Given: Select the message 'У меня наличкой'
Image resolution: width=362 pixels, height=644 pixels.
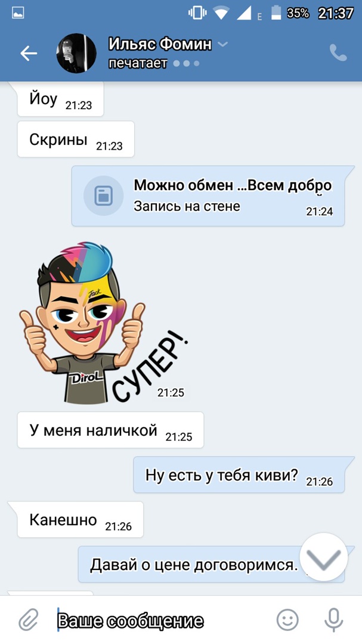Looking at the screenshot, I should click(x=110, y=430).
